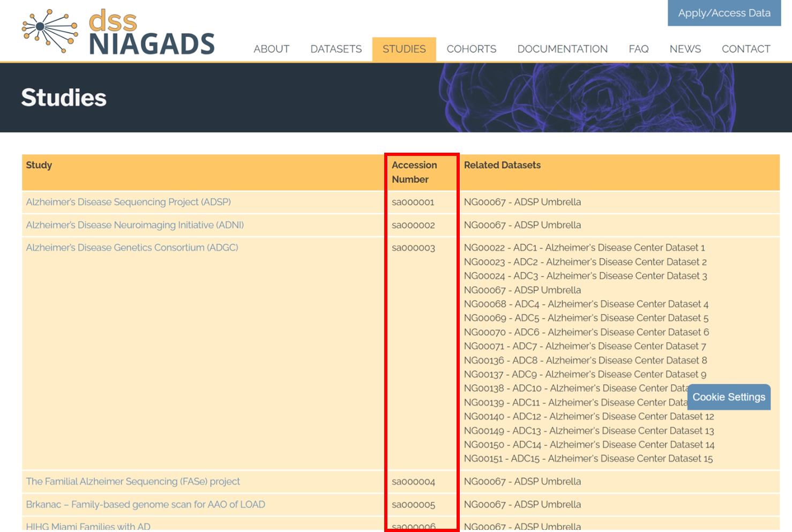The image size is (792, 532).
Task: Open Alzheimer's Disease Neuroimaging Initiative (ADNI) link
Action: (x=135, y=225)
